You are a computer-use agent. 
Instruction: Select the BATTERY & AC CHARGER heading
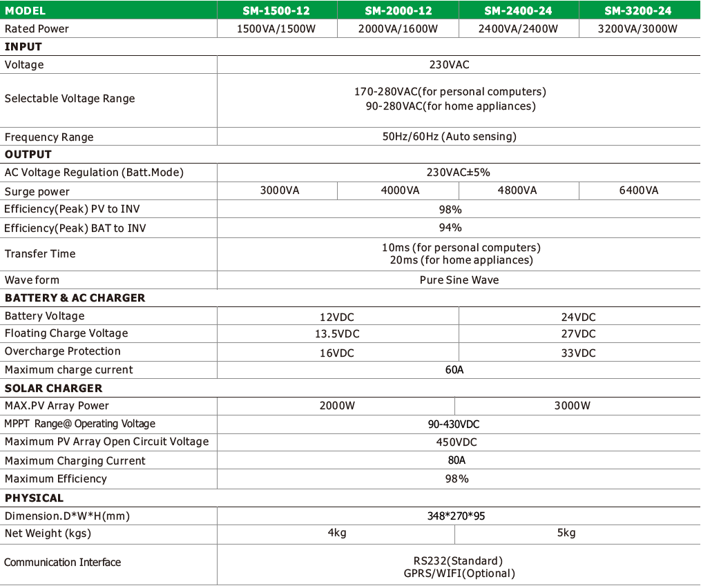click(x=75, y=298)
